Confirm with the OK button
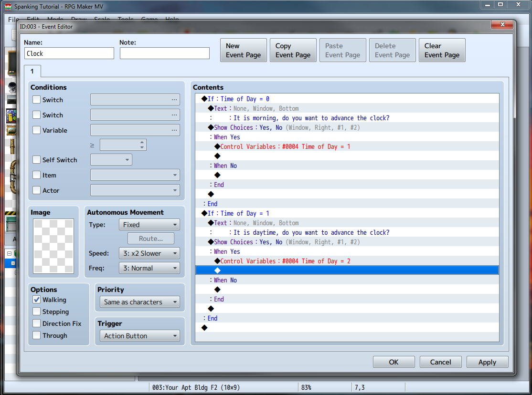The height and width of the screenshot is (395, 532). pyautogui.click(x=394, y=362)
